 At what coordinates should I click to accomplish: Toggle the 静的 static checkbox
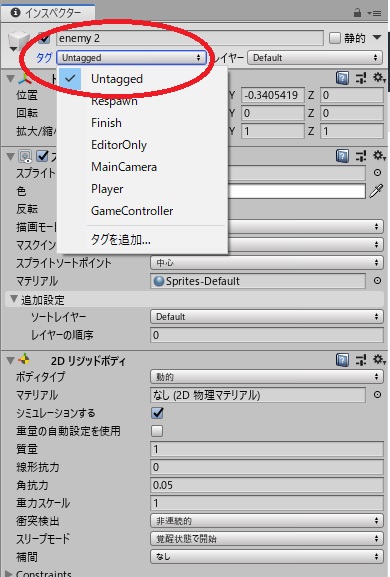tap(335, 38)
